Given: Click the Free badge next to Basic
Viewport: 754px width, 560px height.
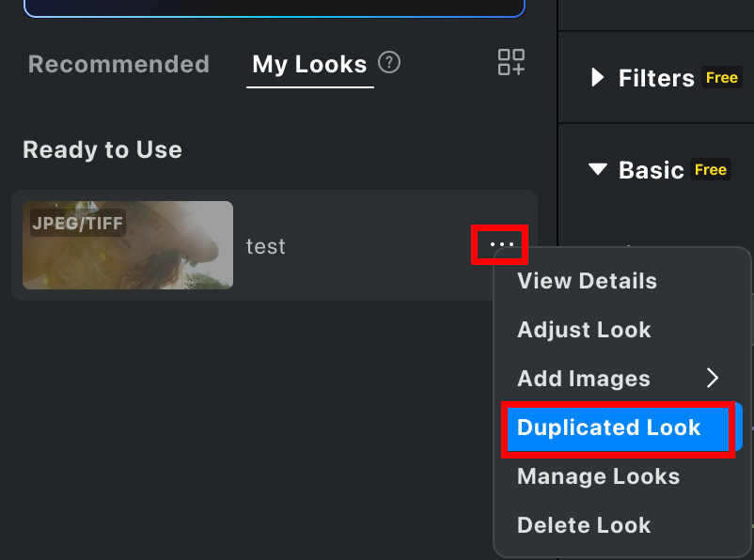Looking at the screenshot, I should [x=710, y=169].
